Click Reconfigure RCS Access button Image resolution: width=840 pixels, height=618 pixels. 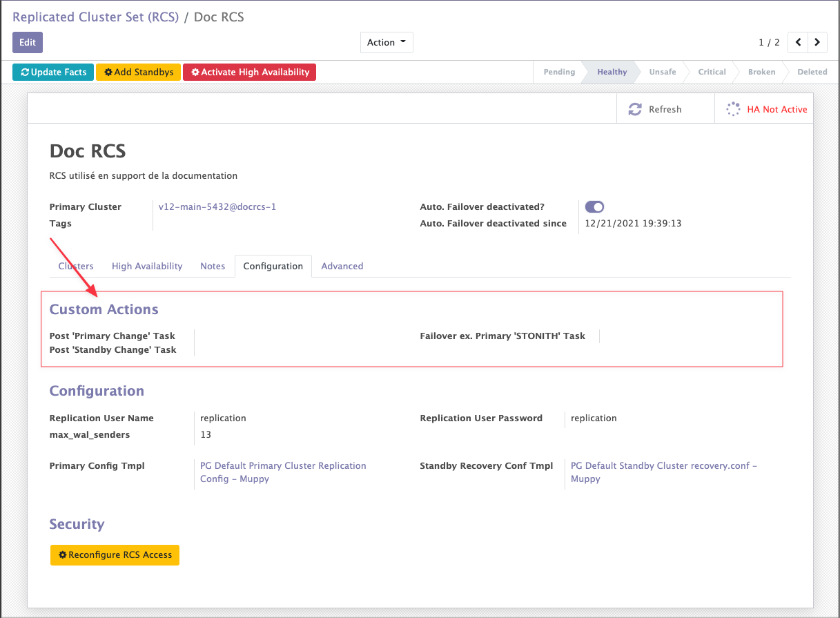coord(115,554)
